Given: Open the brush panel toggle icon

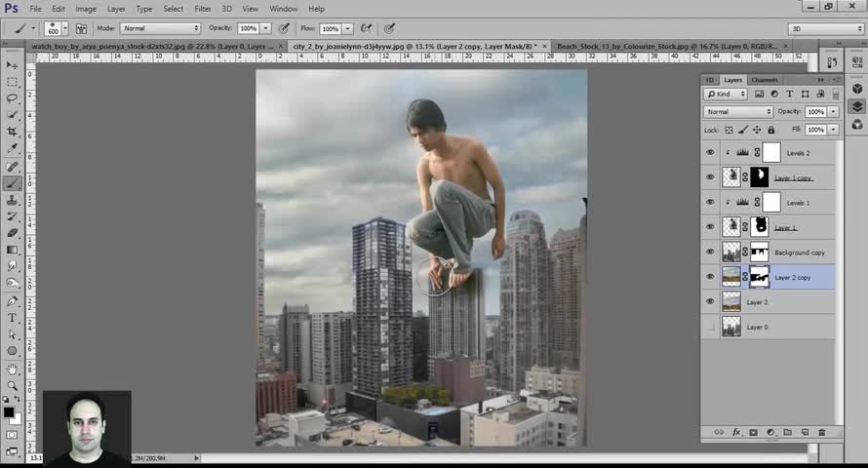Looking at the screenshot, I should 81,28.
